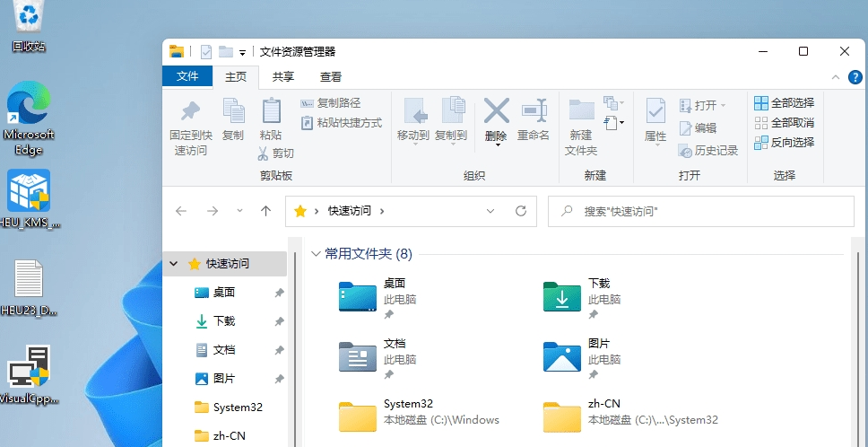Viewport: 868px width, 447px height.
Task: Click 历史记录 in the ribbon
Action: (708, 151)
